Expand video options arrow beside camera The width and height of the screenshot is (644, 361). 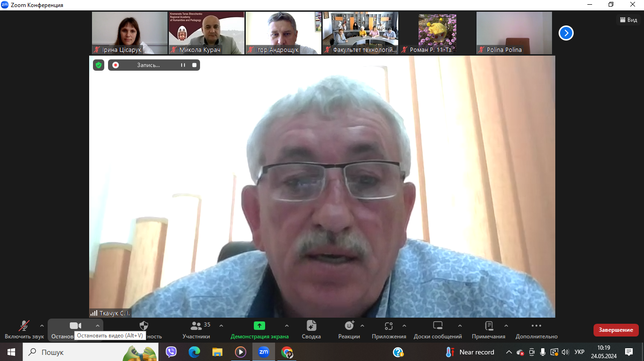[98, 326]
